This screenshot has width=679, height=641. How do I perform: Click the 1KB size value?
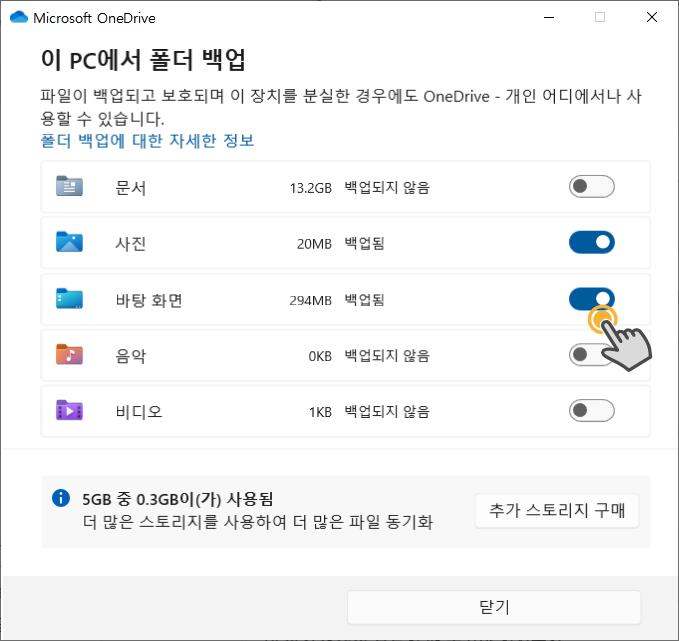coord(320,412)
